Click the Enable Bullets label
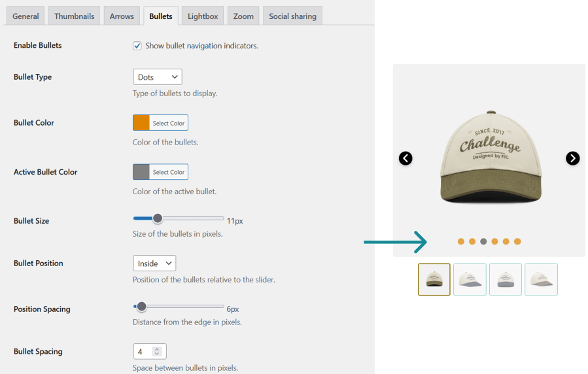The width and height of the screenshot is (588, 374). tap(37, 45)
